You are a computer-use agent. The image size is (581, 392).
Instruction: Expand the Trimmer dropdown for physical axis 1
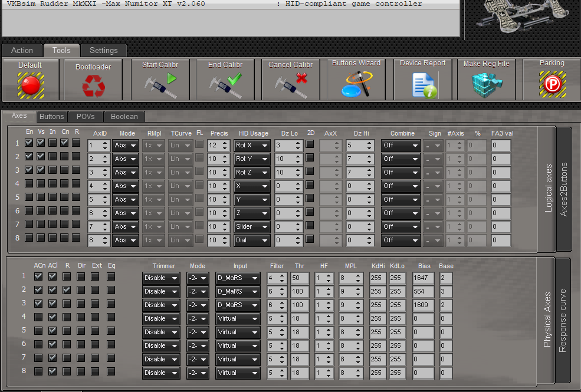tap(161, 278)
